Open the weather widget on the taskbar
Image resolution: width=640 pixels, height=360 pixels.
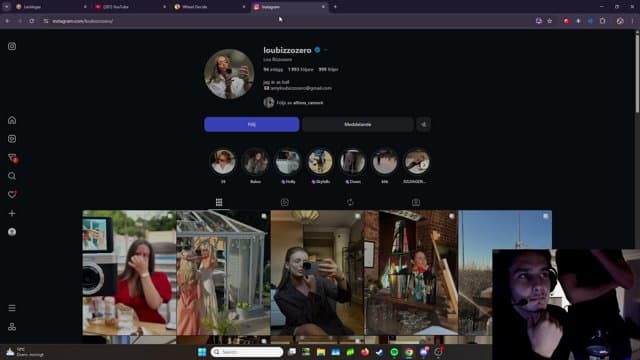[x=24, y=352]
